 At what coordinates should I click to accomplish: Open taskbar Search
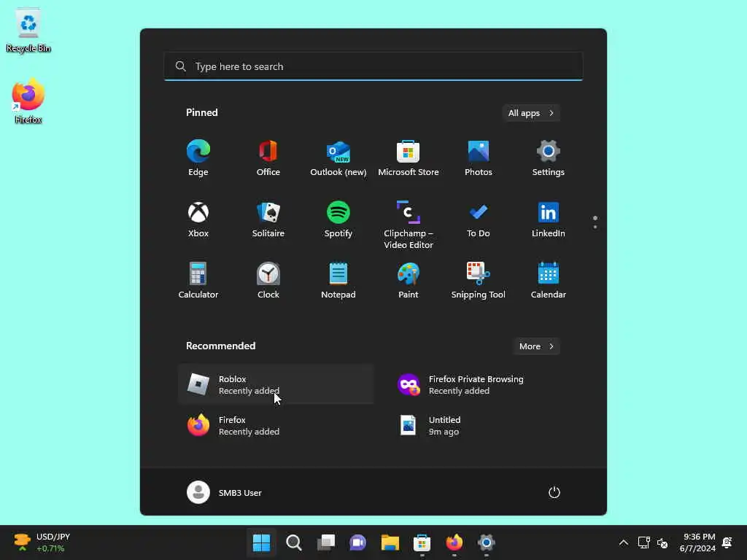point(293,542)
